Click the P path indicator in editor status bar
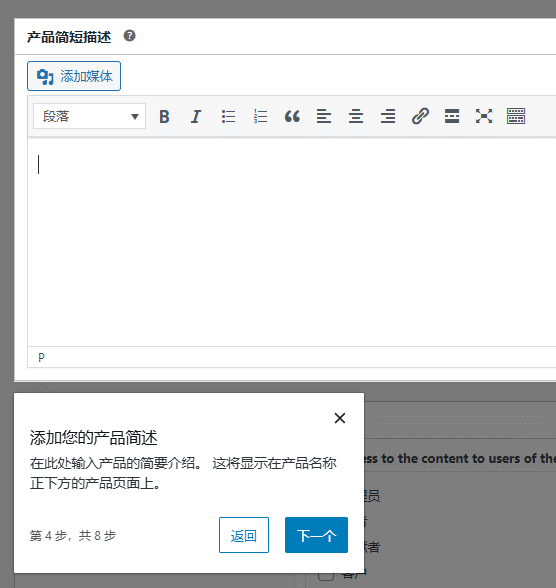This screenshot has height=588, width=556. tap(41, 357)
